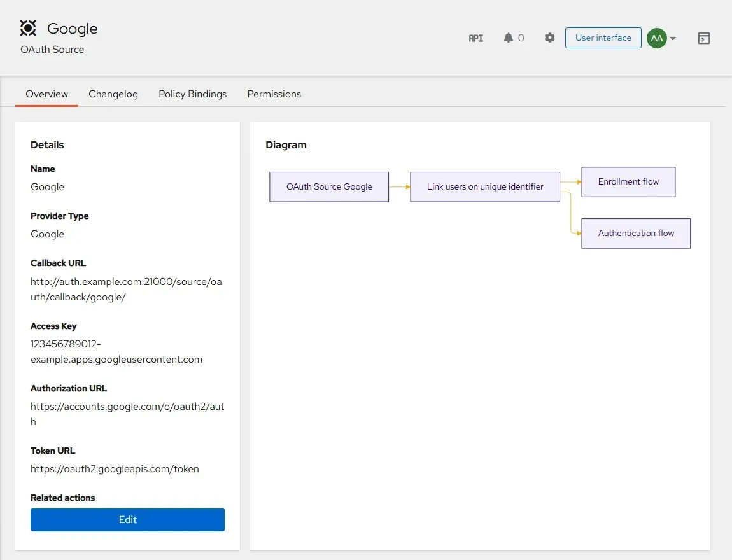Select the Enrollment flow diagram node

628,182
